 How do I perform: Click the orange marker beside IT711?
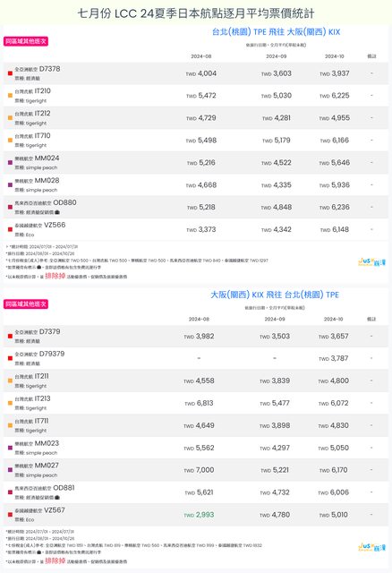[x=10, y=425]
